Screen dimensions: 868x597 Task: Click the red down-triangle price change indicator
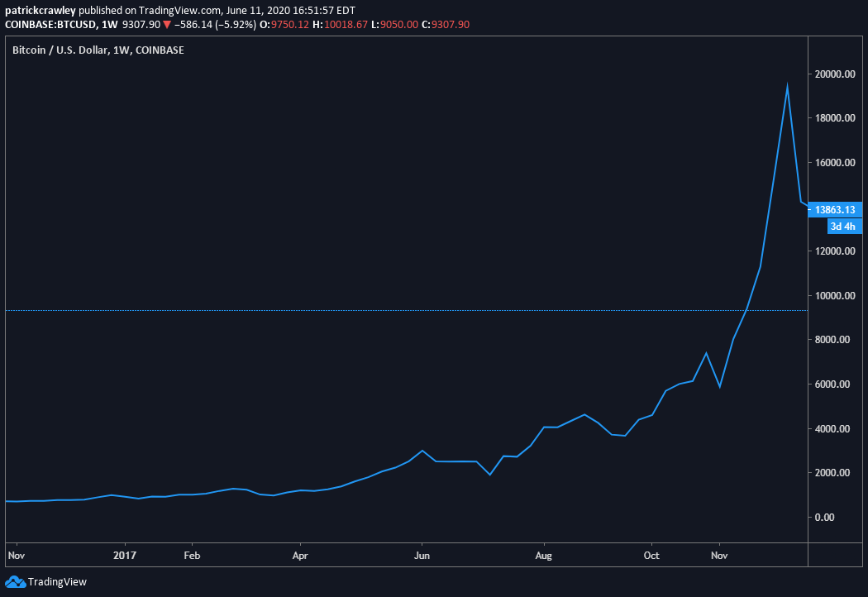point(167,24)
